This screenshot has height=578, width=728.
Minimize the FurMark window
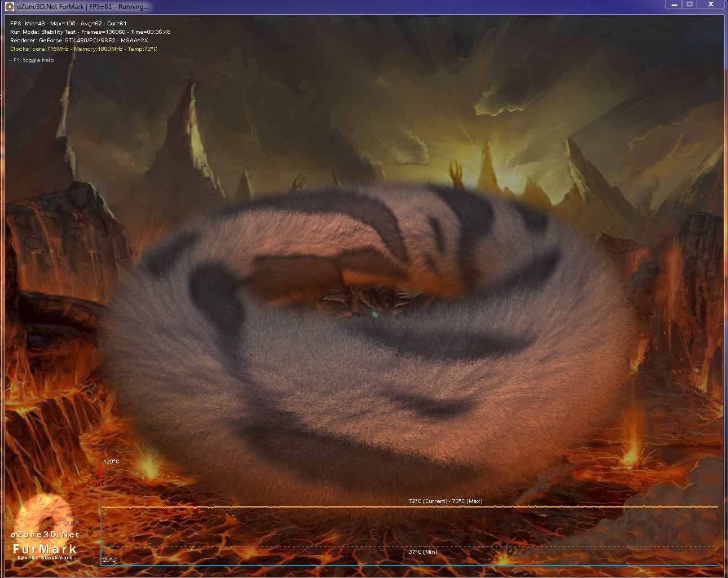[x=674, y=5]
